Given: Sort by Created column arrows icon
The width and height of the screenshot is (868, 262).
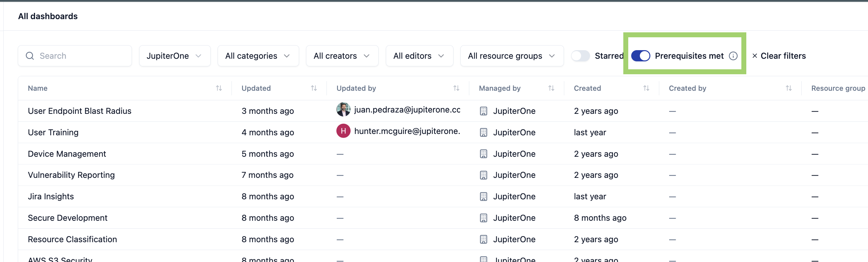Looking at the screenshot, I should coord(646,88).
